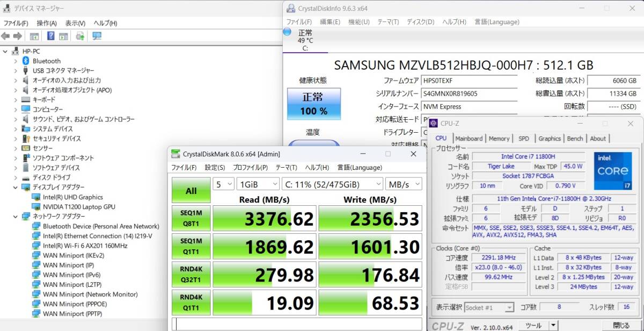644x331 pixels.
Task: Open ディスク(D) menu in CrystalDiskInfo
Action: [x=420, y=22]
